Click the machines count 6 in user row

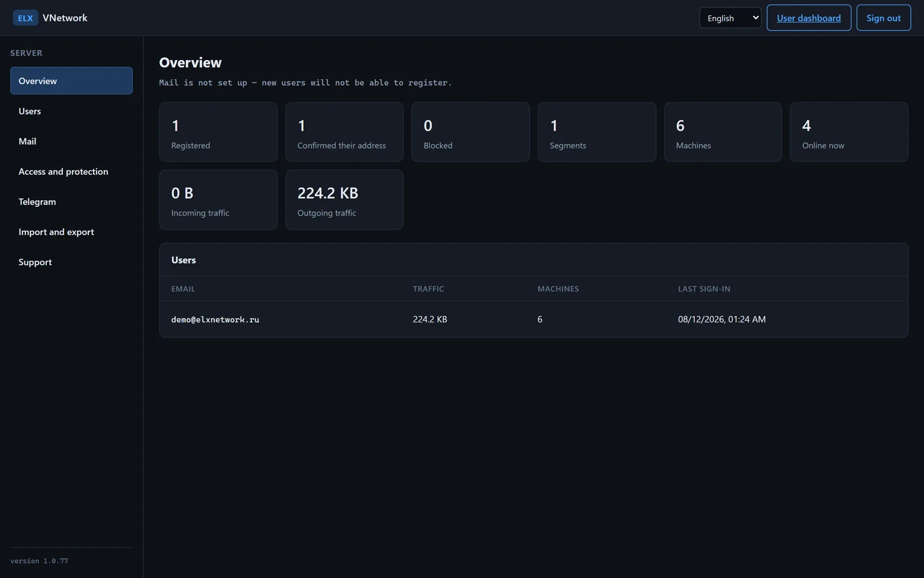click(540, 319)
